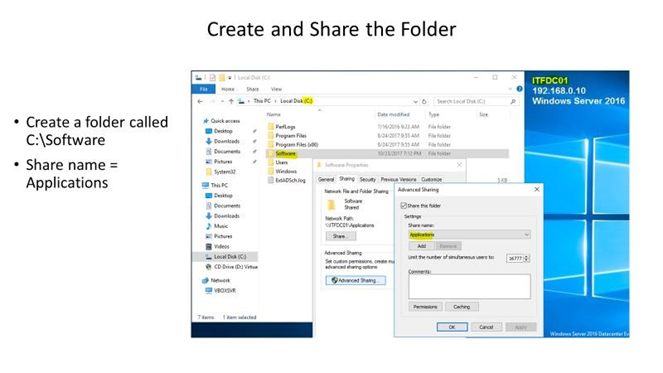
Task: Switch to Customize tab in Software Properties
Action: click(432, 179)
